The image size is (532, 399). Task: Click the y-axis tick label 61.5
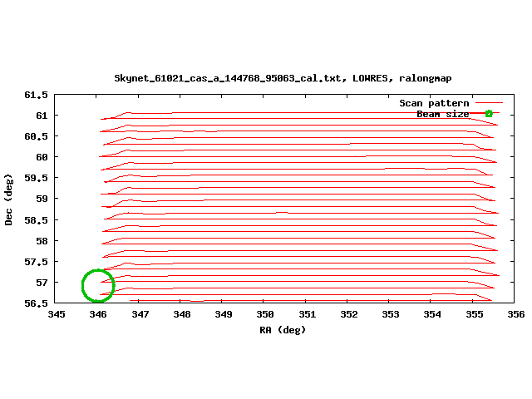tap(37, 95)
